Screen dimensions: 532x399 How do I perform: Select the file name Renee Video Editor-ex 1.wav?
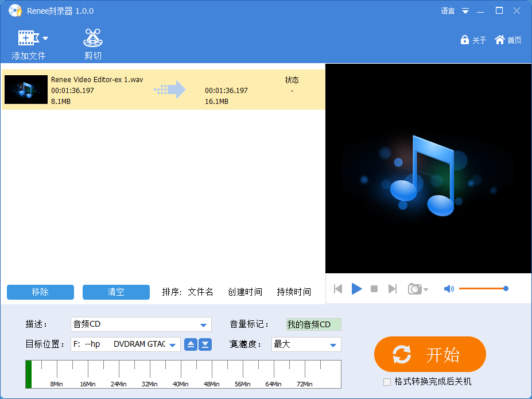tap(97, 80)
